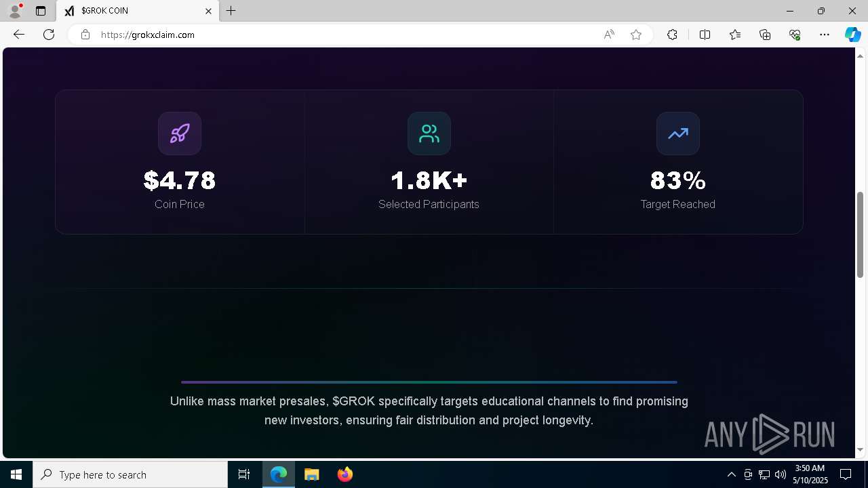Click the scroll down arrow
The height and width of the screenshot is (488, 868).
[860, 449]
